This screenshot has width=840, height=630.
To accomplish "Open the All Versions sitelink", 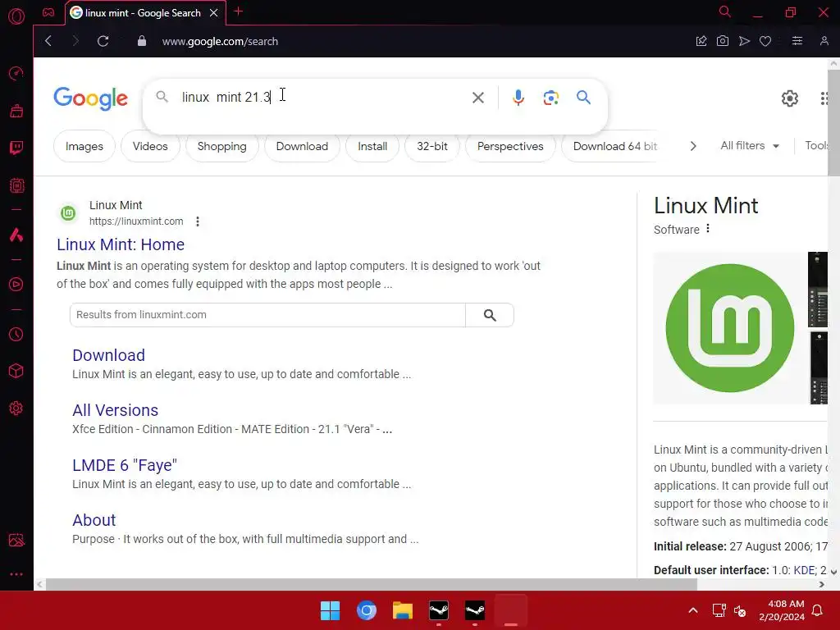I will (115, 410).
